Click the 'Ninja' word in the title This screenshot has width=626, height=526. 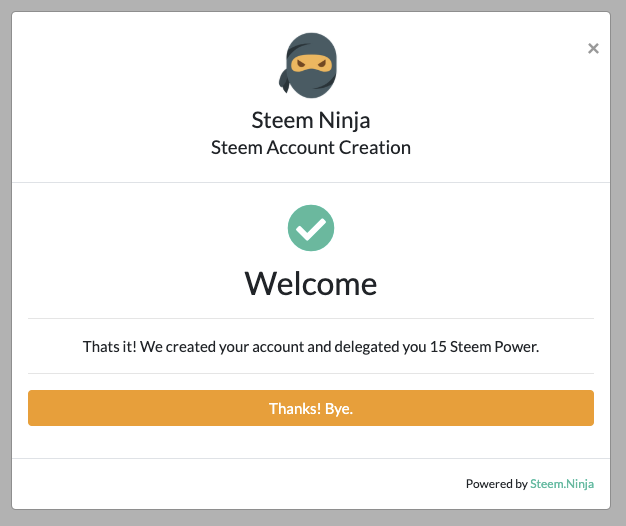[x=344, y=121]
